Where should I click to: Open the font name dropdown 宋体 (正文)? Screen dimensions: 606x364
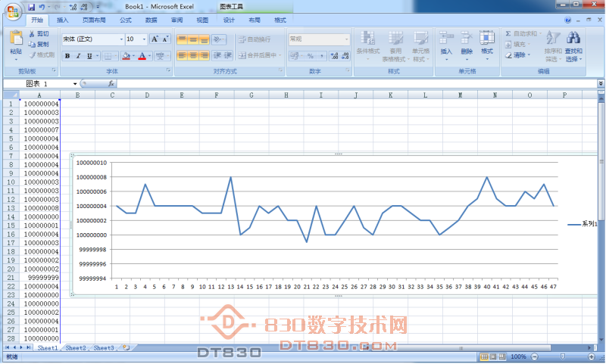pos(120,39)
